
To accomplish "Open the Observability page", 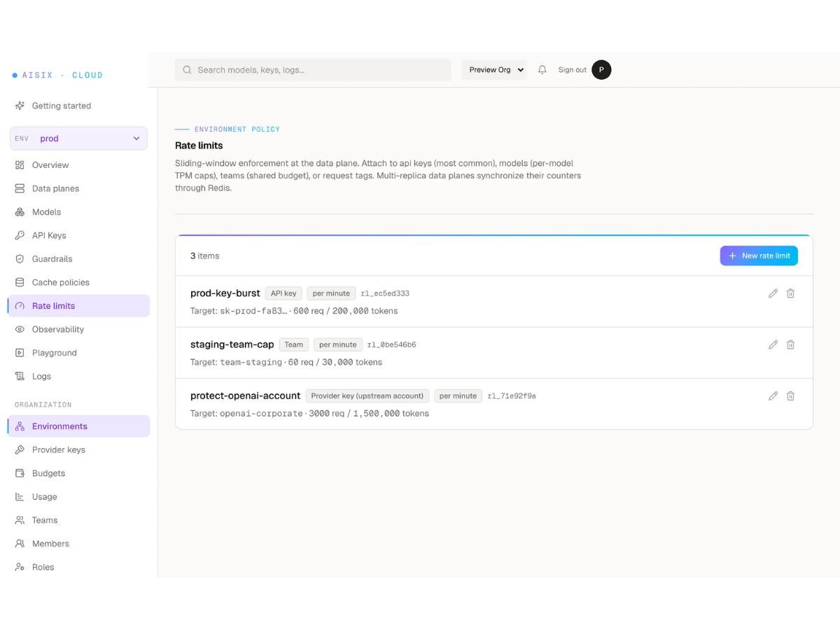I will click(78, 329).
